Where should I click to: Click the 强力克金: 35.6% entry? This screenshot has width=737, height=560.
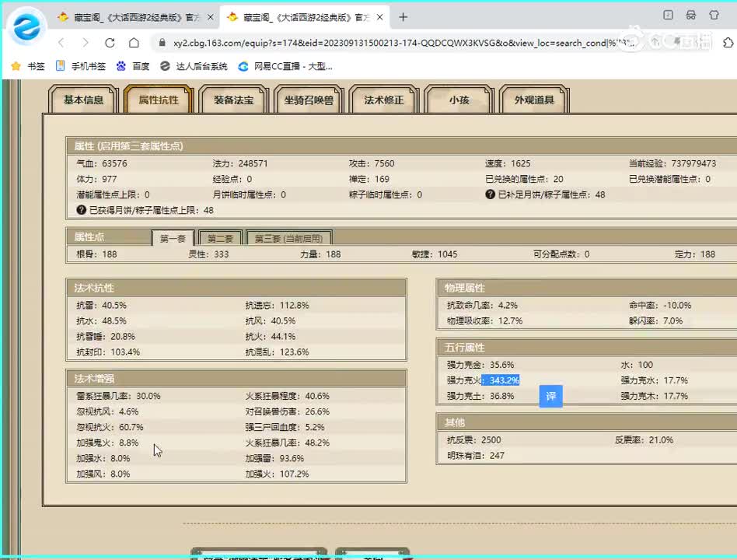pyautogui.click(x=480, y=365)
